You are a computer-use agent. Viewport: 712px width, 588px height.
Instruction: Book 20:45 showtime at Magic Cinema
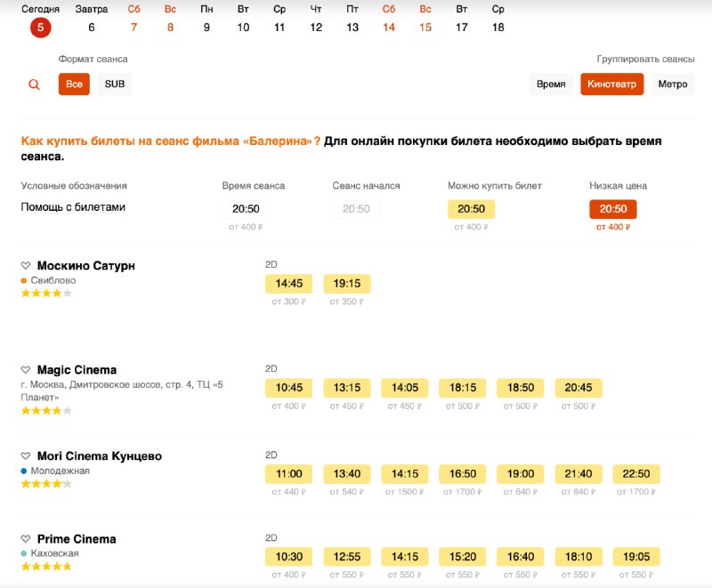pos(578,388)
